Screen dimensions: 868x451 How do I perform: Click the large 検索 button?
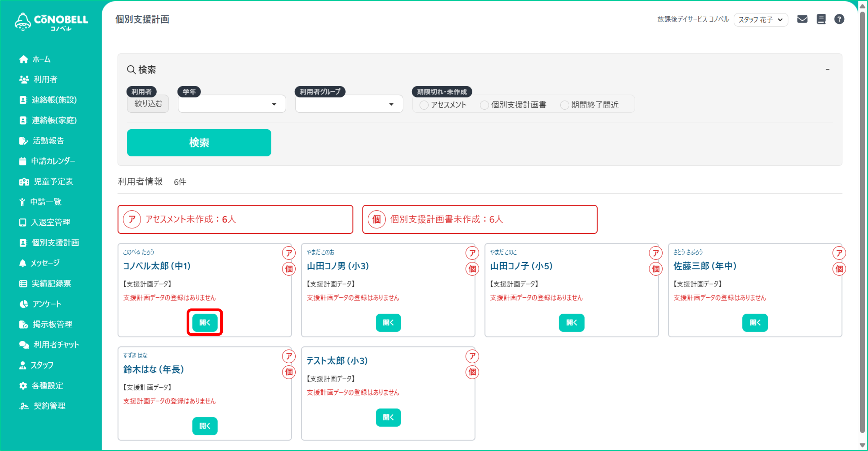click(x=199, y=143)
